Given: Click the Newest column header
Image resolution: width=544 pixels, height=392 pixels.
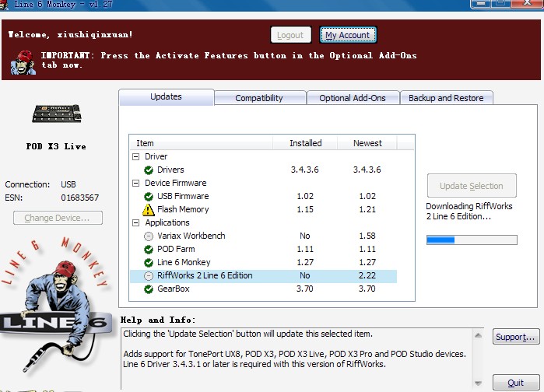Looking at the screenshot, I should [367, 143].
